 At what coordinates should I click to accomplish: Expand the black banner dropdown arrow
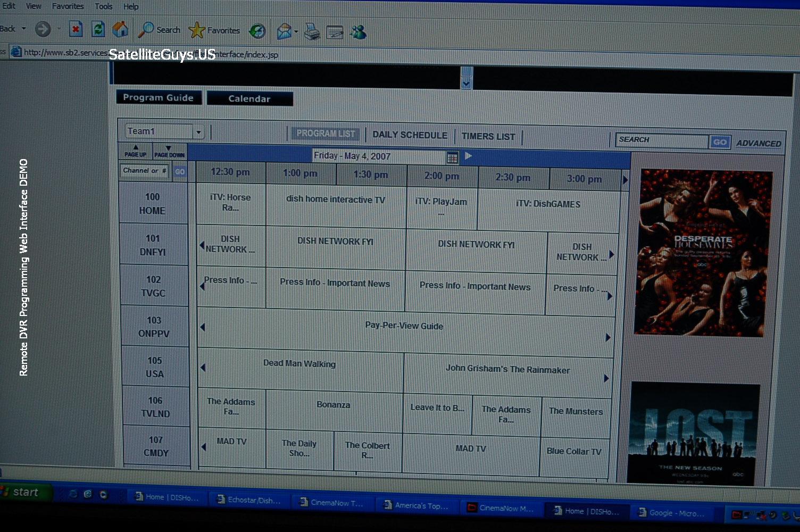pyautogui.click(x=466, y=84)
